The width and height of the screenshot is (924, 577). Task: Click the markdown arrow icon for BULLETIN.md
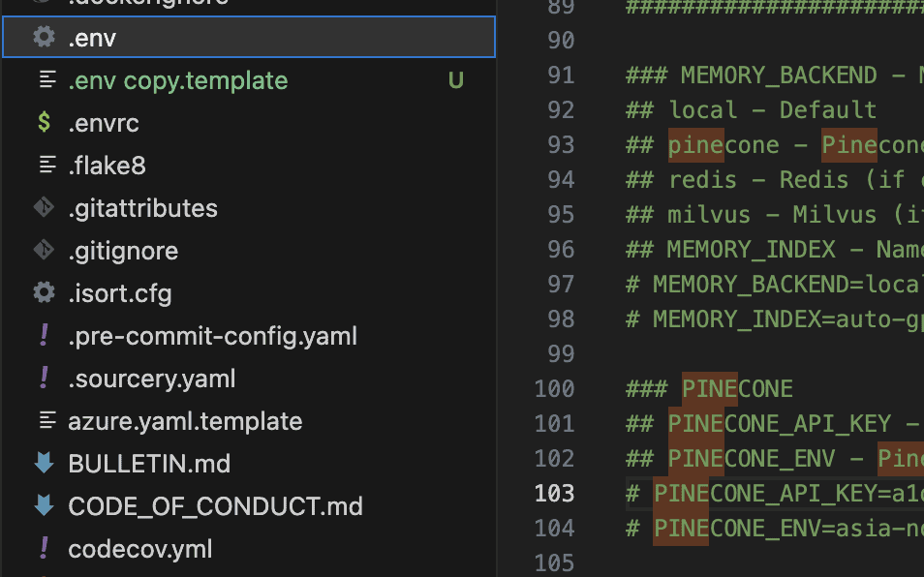point(45,464)
